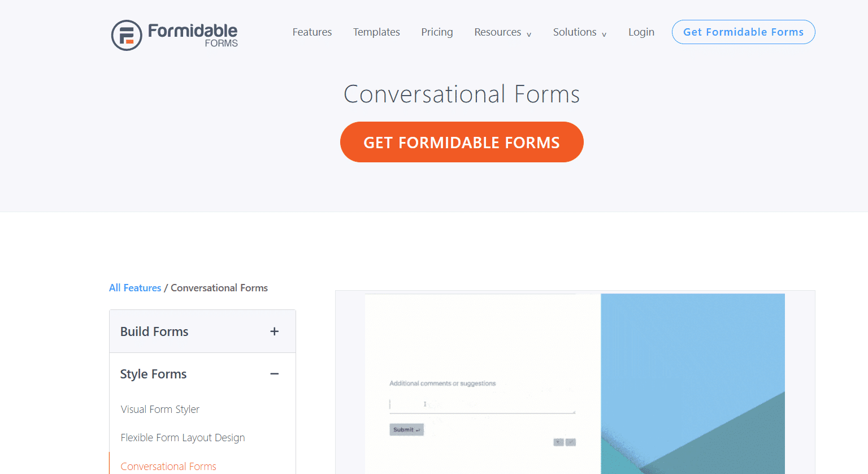Viewport: 868px width, 474px height.
Task: Select Conversational Forms in the sidebar
Action: click(x=168, y=467)
